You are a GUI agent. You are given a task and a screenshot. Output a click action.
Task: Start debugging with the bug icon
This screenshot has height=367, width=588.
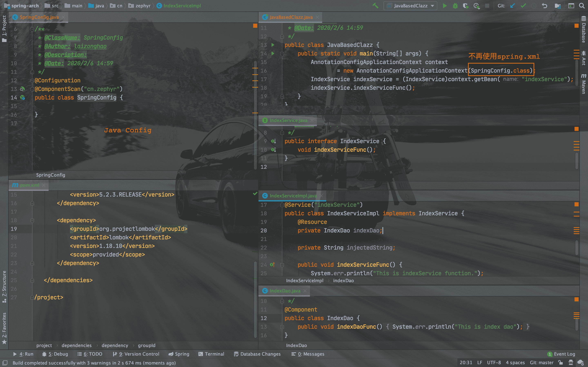[x=455, y=6]
